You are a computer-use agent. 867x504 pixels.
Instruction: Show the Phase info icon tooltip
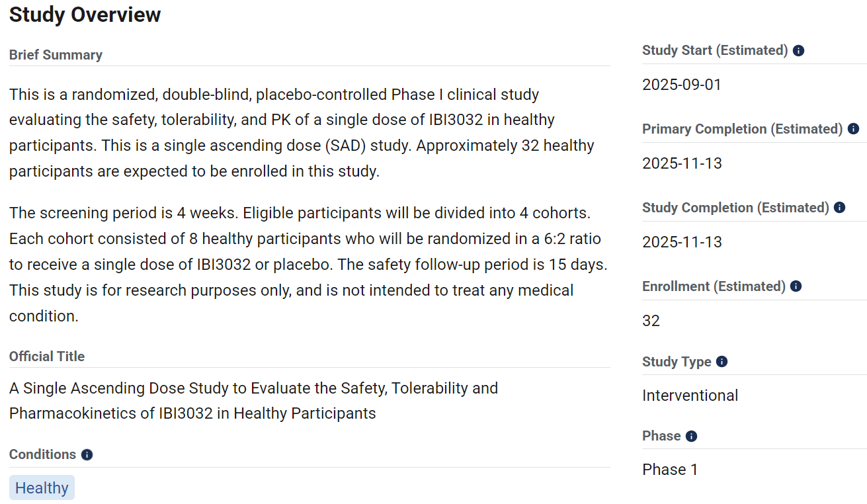pyautogui.click(x=691, y=436)
